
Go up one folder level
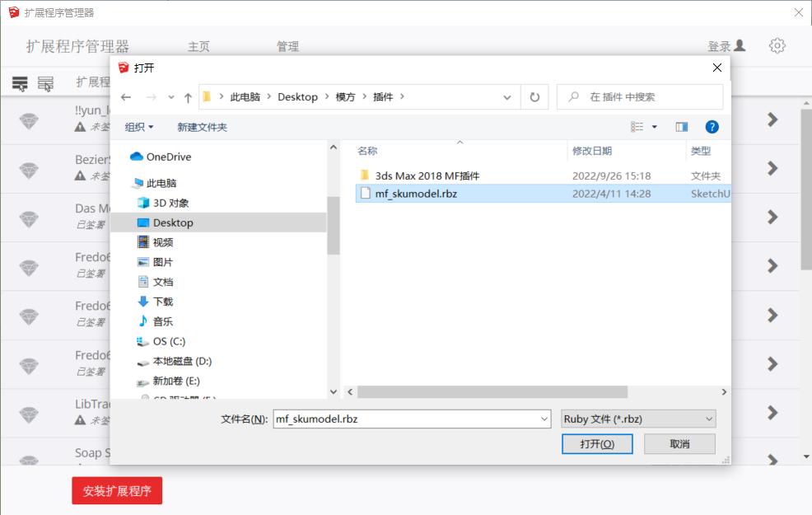[188, 97]
